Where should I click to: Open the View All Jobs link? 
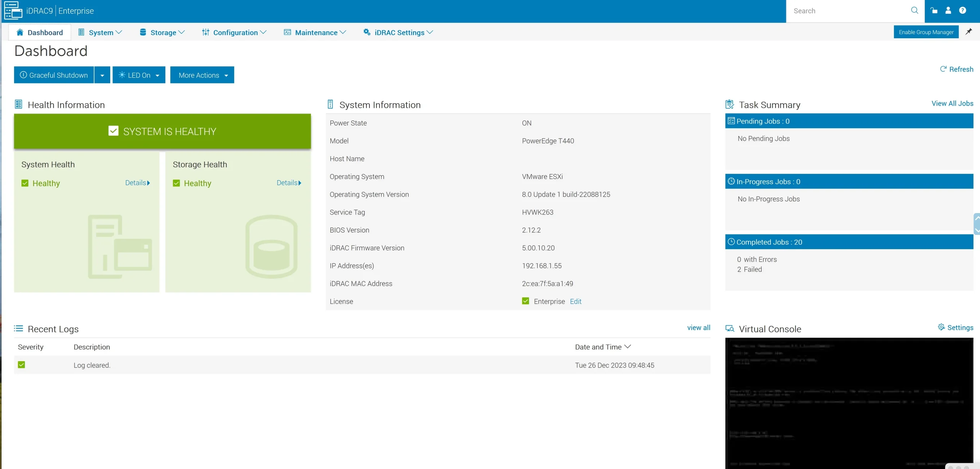coord(952,103)
